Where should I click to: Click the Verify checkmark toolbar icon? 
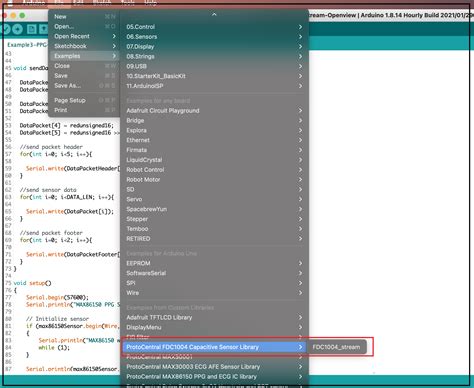tap(5, 29)
